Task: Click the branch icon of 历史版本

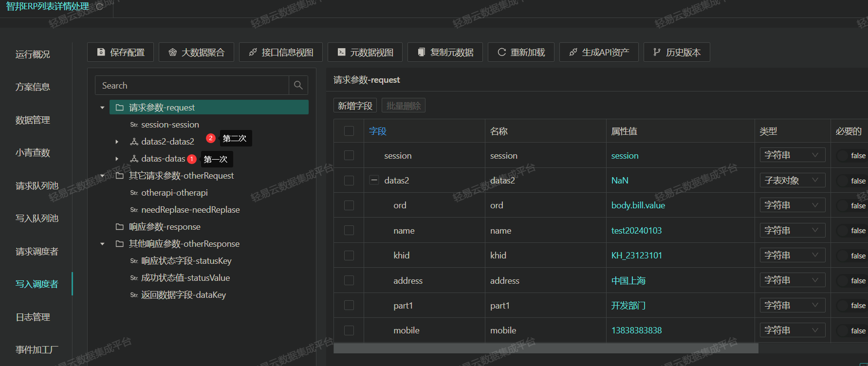Action: (657, 52)
